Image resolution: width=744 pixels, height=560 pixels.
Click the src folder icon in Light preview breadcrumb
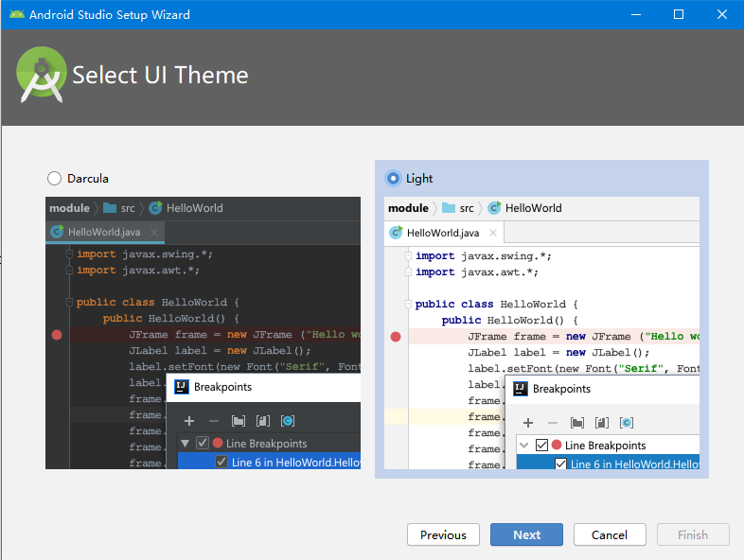coord(450,208)
